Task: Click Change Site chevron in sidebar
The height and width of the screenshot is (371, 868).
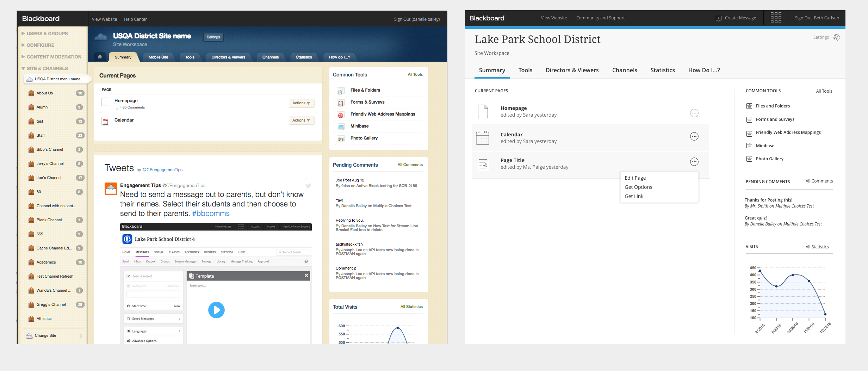Action: (81, 336)
